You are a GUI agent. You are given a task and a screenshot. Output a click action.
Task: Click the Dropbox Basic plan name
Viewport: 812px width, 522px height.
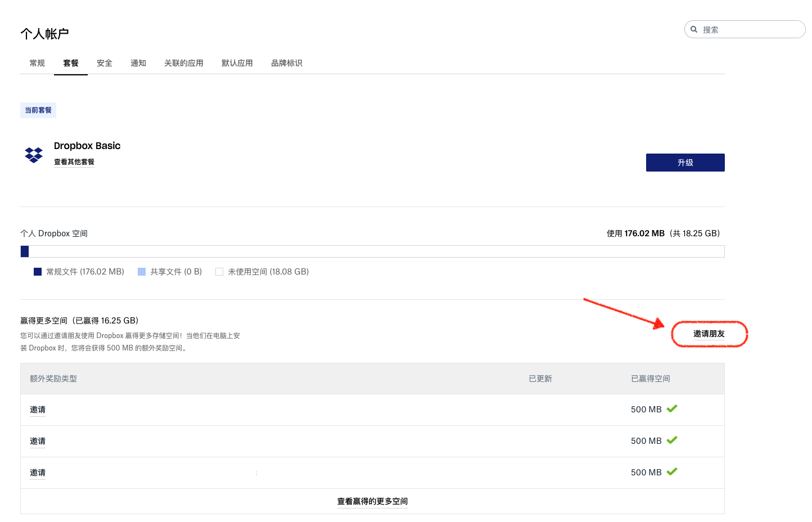point(87,146)
